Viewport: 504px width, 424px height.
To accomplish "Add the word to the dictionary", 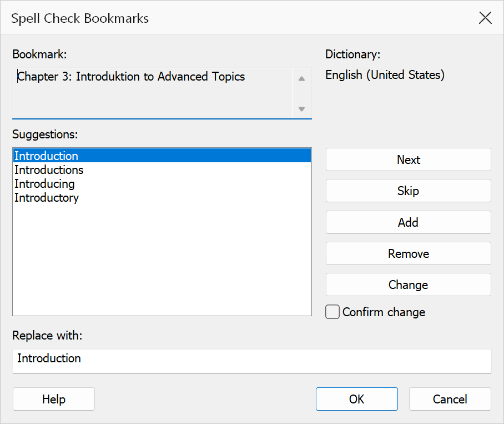I will [x=408, y=222].
